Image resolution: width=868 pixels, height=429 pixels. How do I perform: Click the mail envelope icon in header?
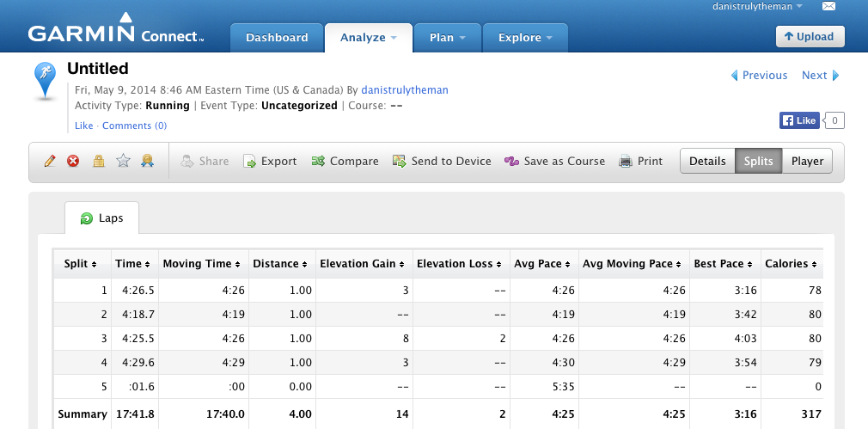828,7
